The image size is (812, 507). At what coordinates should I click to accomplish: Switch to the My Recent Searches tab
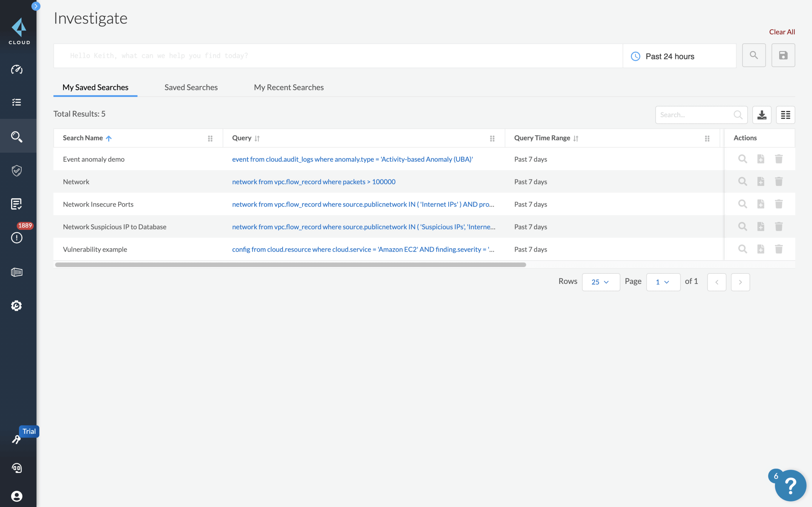pyautogui.click(x=289, y=87)
